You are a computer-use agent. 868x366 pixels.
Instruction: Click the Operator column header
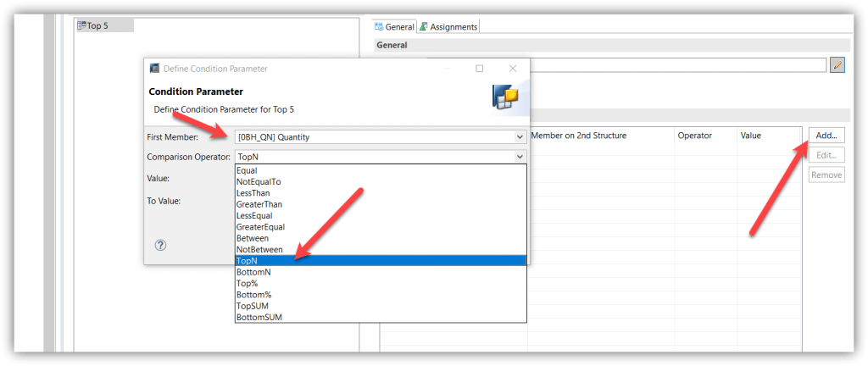pyautogui.click(x=706, y=136)
